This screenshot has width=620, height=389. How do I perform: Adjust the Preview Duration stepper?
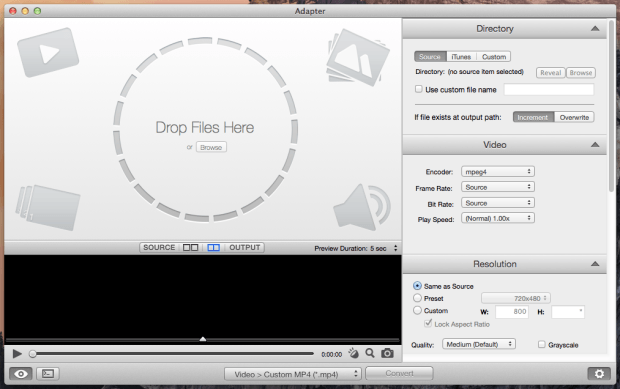[395, 248]
